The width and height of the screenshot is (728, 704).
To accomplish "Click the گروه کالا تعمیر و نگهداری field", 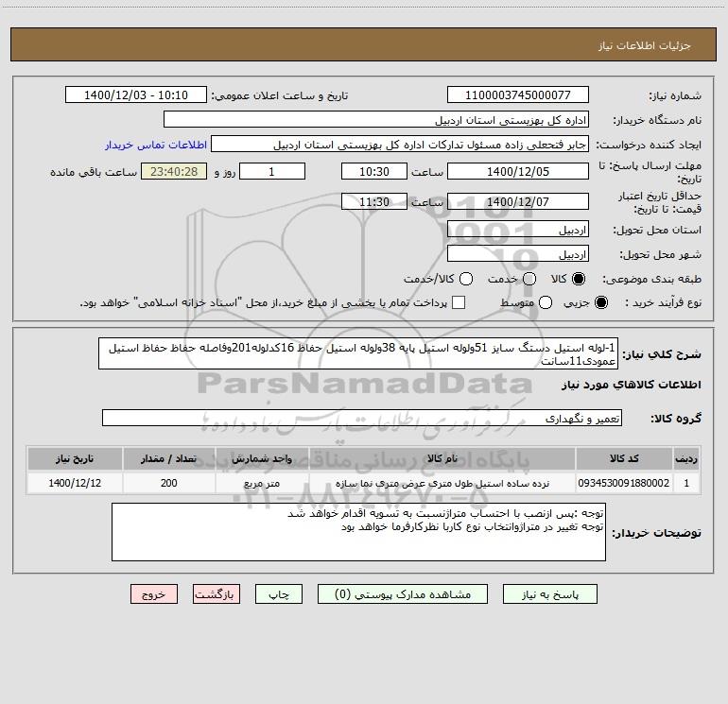I will [362, 418].
